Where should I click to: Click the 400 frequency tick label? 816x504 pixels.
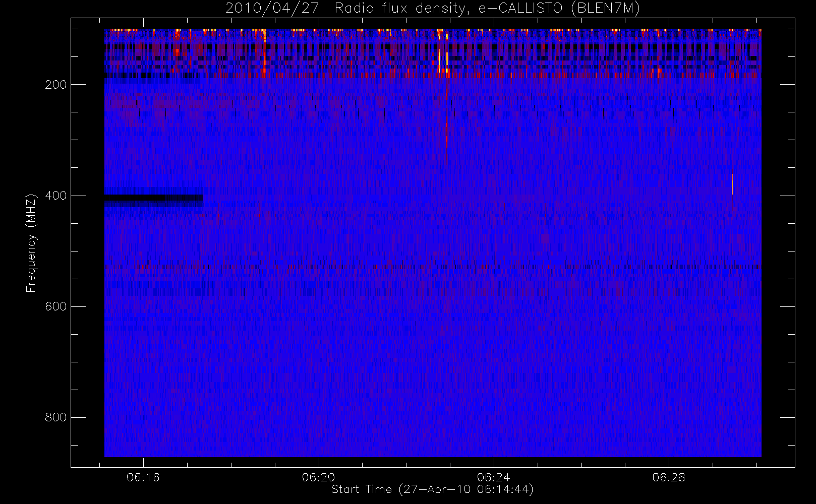click(x=56, y=196)
